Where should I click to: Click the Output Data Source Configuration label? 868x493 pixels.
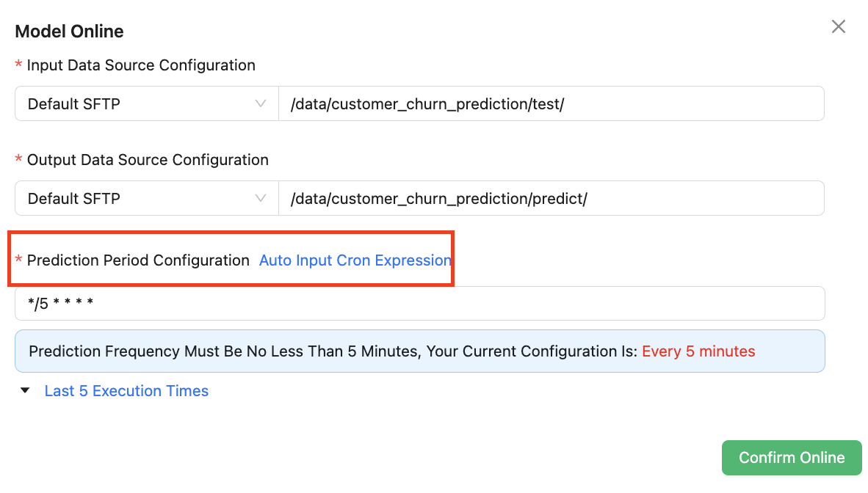[148, 160]
